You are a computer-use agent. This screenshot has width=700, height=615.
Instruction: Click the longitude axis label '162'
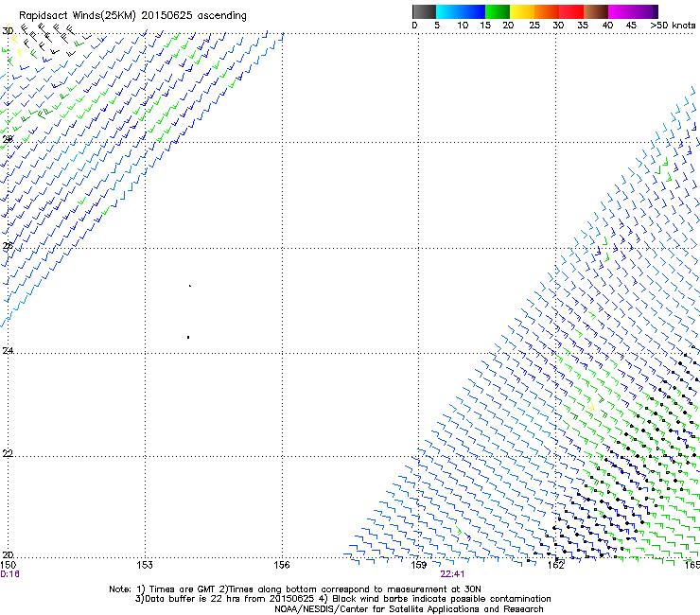(x=556, y=565)
